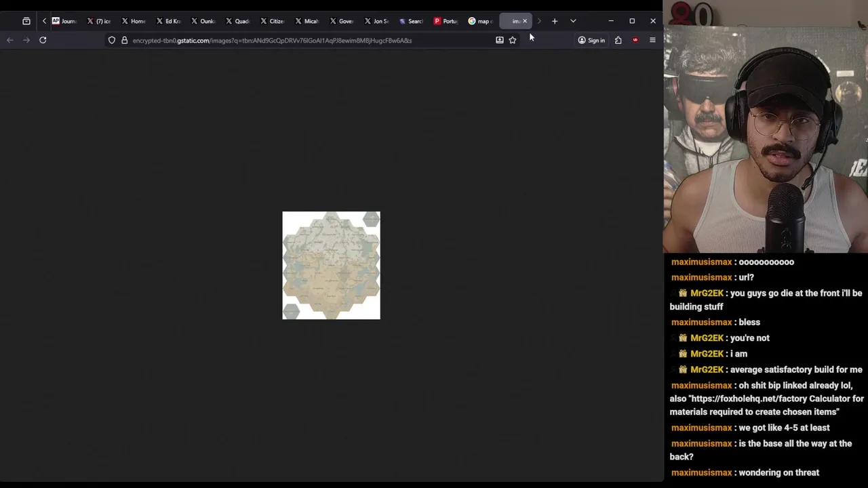Click chat message 'oooooooooooo'
Viewport: 868px width, 488px height.
(x=766, y=262)
